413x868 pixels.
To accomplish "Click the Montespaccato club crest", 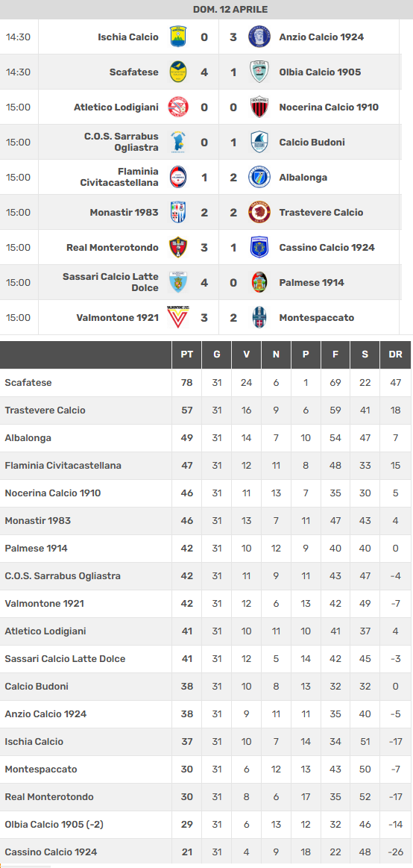I will point(259,317).
